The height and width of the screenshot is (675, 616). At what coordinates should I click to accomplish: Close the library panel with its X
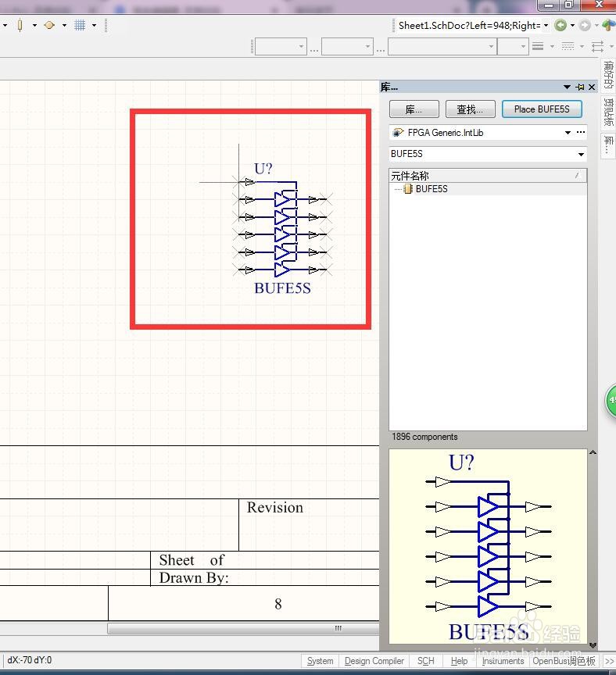[592, 87]
